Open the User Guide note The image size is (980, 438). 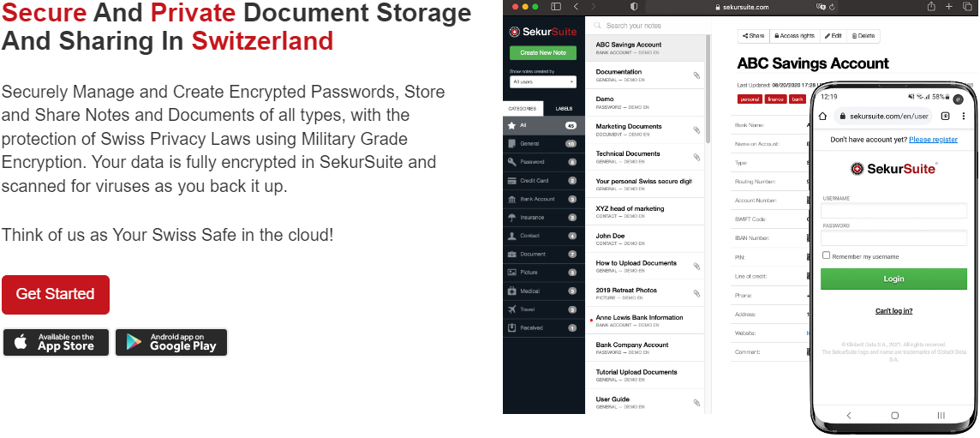tap(645, 402)
